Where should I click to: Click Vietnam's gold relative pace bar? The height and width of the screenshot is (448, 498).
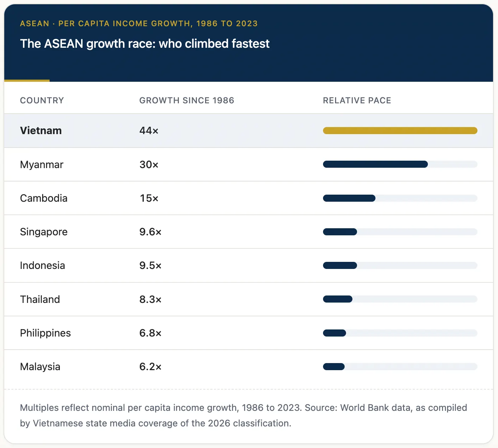(x=400, y=131)
